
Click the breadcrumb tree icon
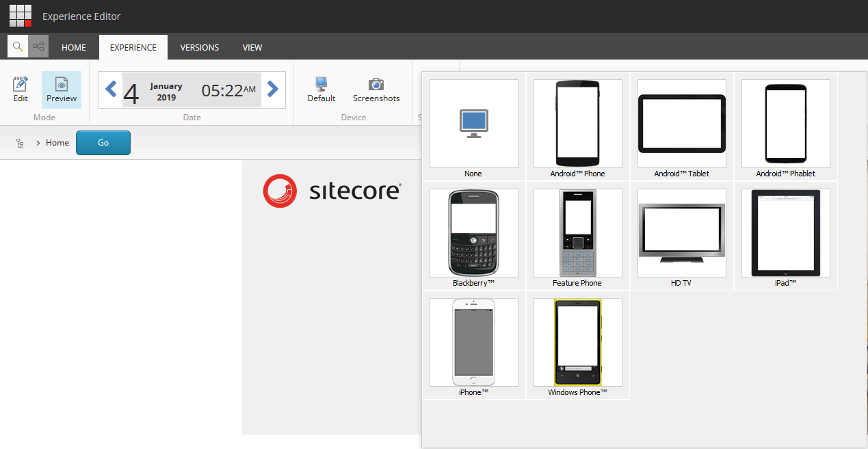point(20,143)
